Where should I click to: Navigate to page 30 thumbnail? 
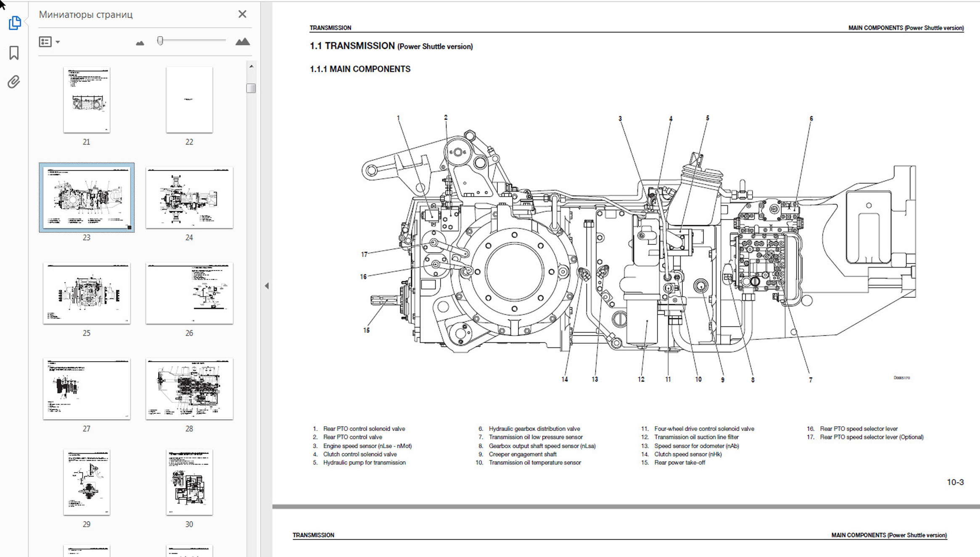coord(189,482)
